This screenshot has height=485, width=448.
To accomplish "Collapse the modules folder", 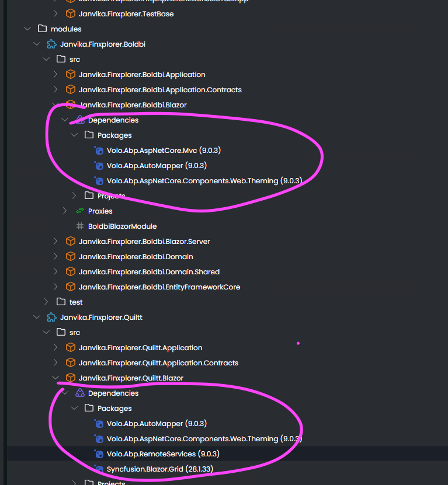I will pyautogui.click(x=27, y=29).
